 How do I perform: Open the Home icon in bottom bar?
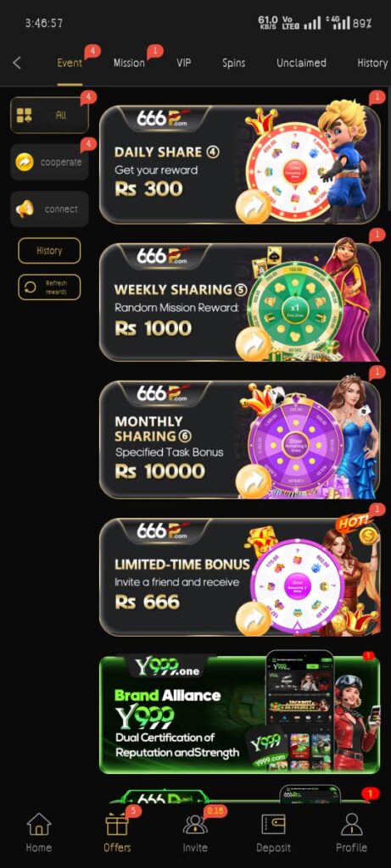pyautogui.click(x=39, y=824)
